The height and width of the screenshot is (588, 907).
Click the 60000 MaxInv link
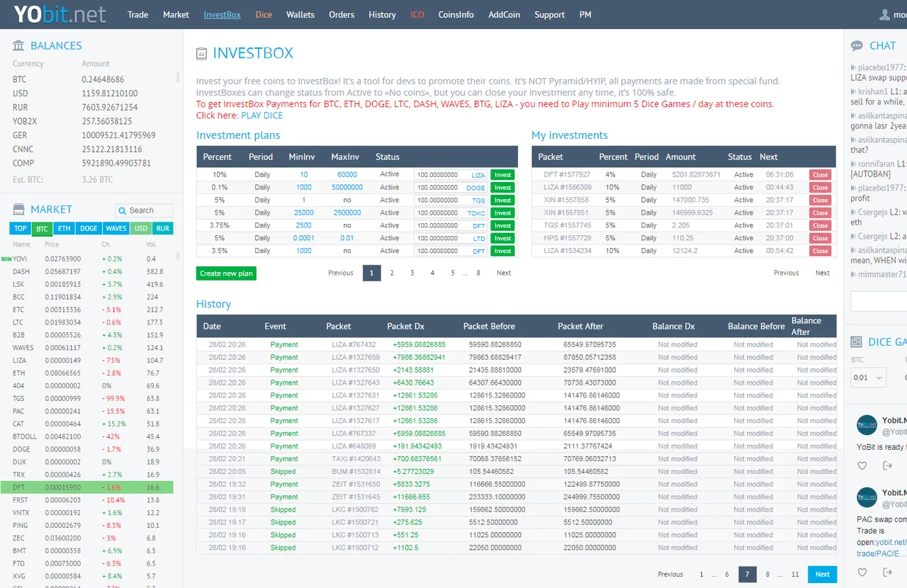[x=347, y=174]
